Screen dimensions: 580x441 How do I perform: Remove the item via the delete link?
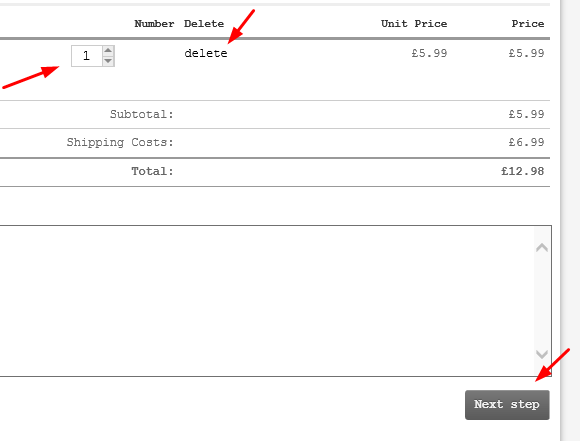206,53
